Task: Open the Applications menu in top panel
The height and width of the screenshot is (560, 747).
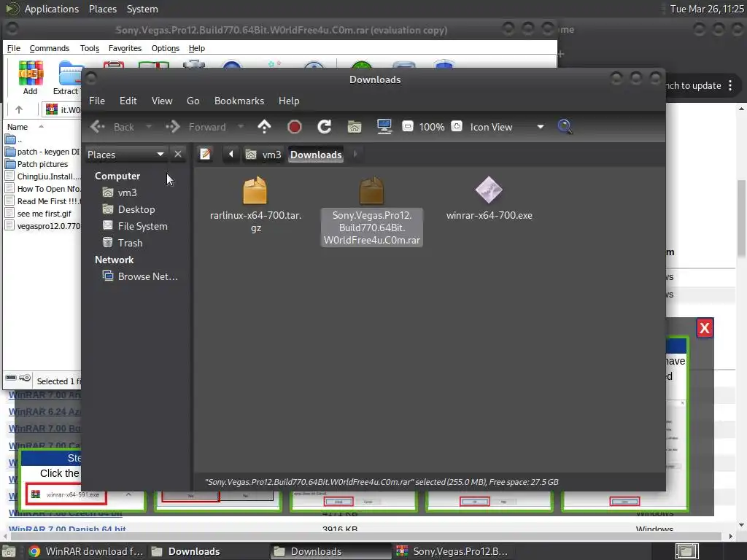Action: coord(52,9)
